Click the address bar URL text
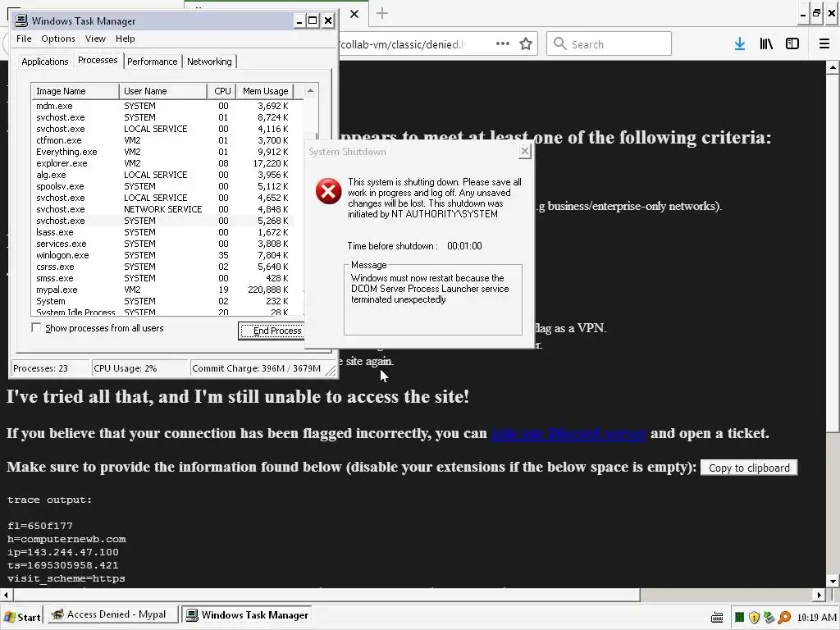840x630 pixels. coord(402,44)
